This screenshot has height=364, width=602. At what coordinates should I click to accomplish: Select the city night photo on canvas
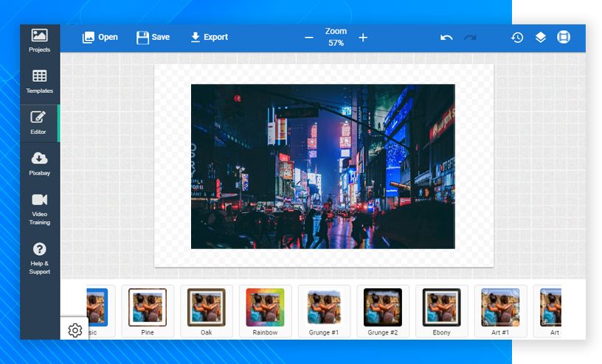pyautogui.click(x=323, y=167)
